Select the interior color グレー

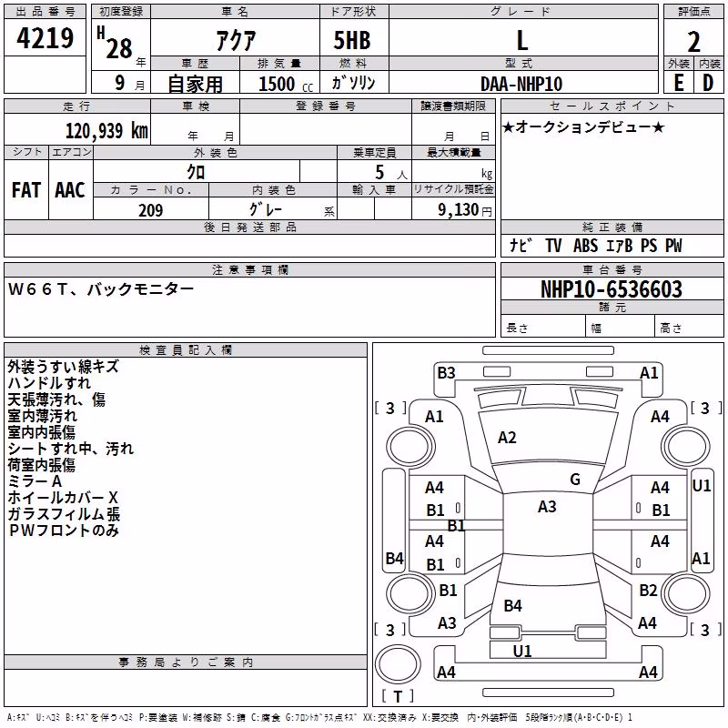[266, 209]
